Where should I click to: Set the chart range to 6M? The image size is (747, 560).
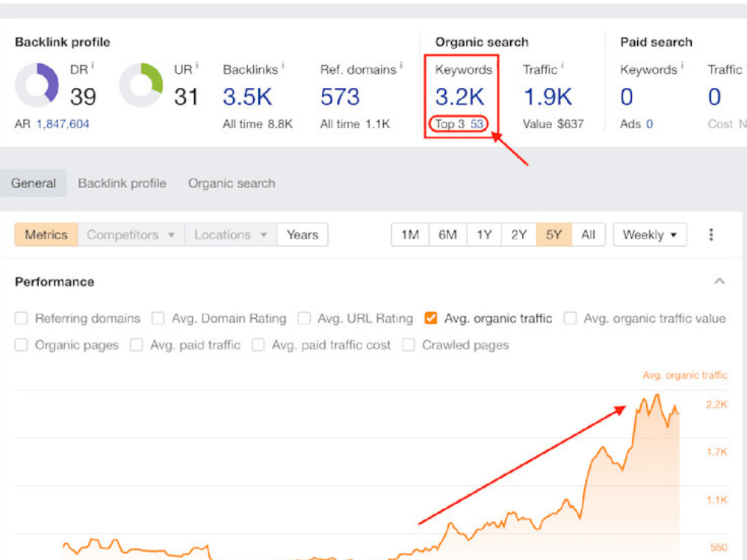447,234
